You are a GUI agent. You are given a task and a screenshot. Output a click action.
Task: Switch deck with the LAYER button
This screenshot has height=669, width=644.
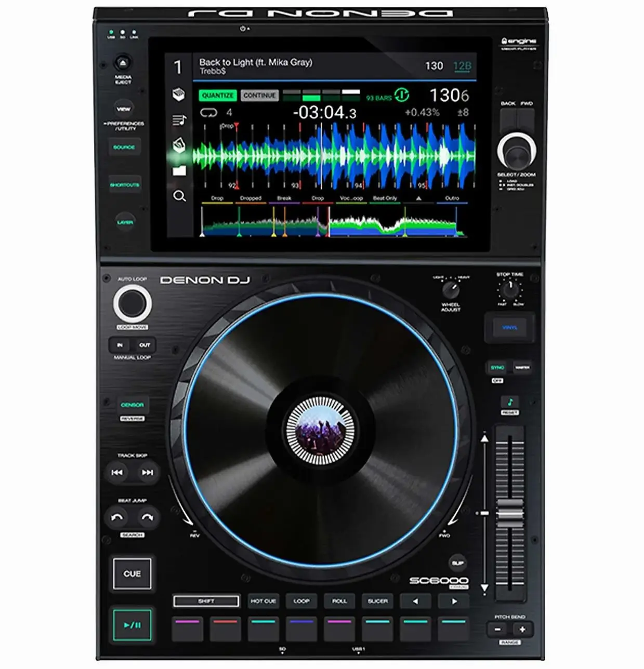(x=125, y=222)
